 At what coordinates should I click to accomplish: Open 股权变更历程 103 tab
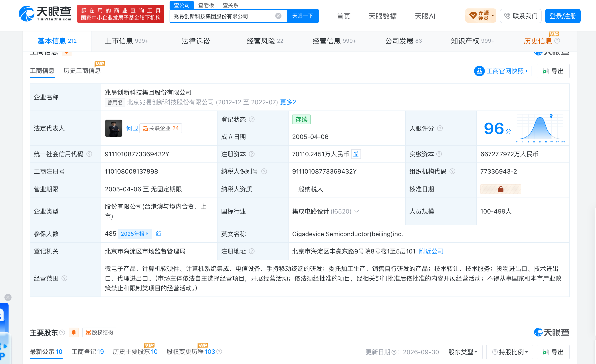191,352
